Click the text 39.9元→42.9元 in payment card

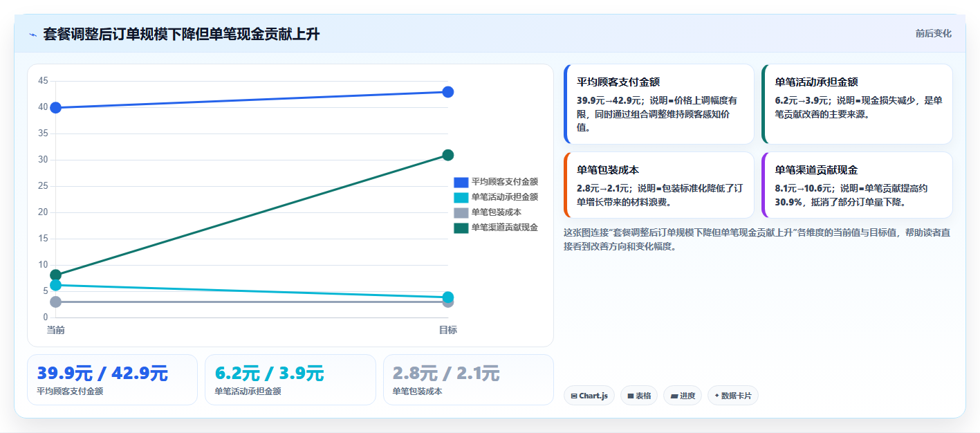[x=610, y=100]
